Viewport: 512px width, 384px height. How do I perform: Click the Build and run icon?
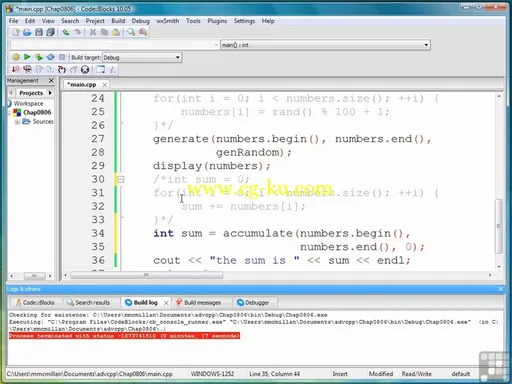(39, 57)
